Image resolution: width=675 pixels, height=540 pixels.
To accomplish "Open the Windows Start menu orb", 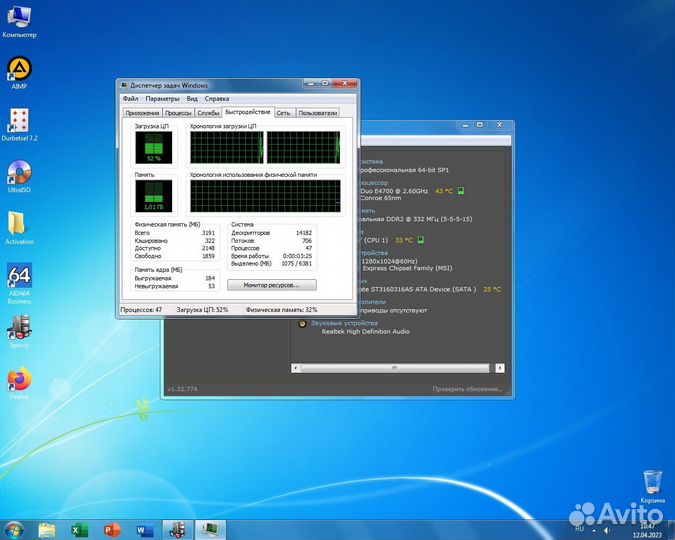I will click(14, 530).
